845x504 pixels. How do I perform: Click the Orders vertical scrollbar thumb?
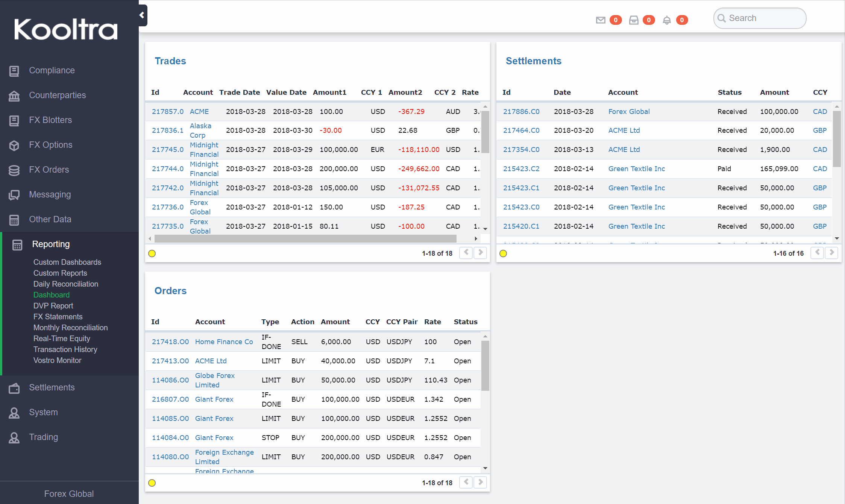tap(485, 366)
